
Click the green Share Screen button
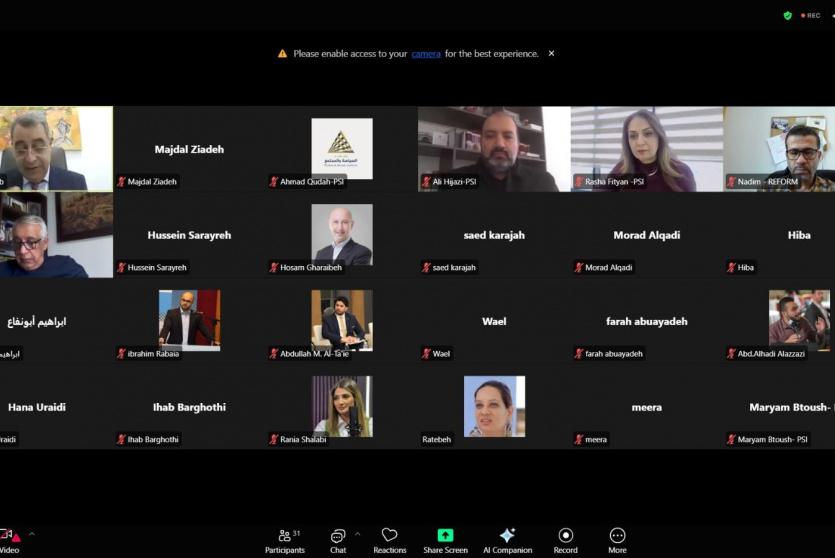point(445,540)
